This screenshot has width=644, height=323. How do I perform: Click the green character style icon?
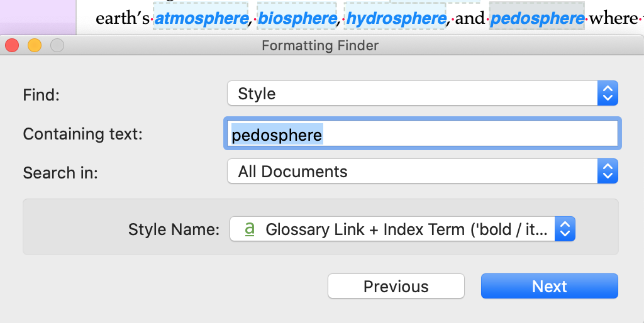pos(249,229)
